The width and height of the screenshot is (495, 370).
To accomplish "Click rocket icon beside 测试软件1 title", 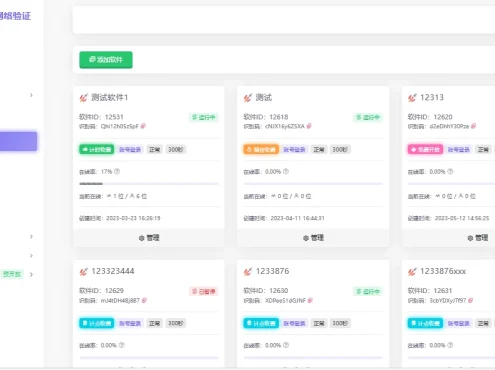I will click(83, 98).
